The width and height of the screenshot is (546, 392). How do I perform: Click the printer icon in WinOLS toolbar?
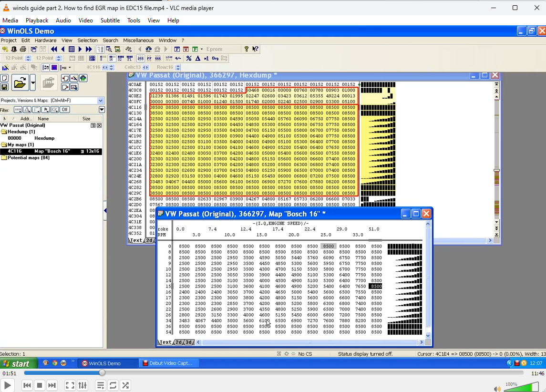(x=23, y=49)
